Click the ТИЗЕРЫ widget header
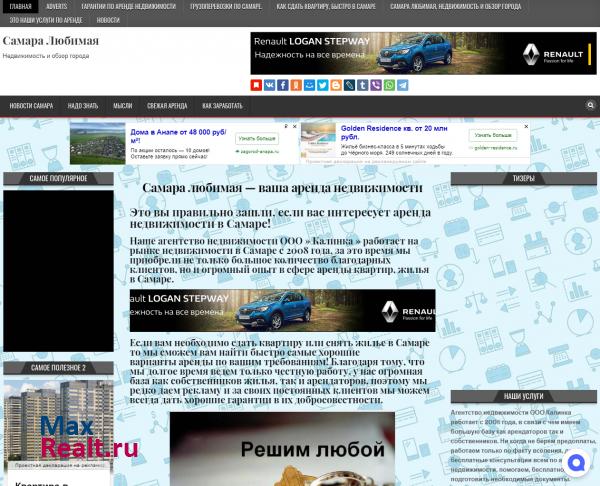Image resolution: width=600 pixels, height=486 pixels. click(x=523, y=178)
